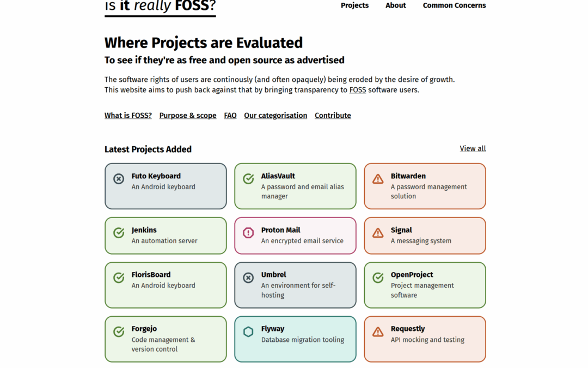Click 'An environment for self-hosting' description
The height and width of the screenshot is (368, 588).
298,290
